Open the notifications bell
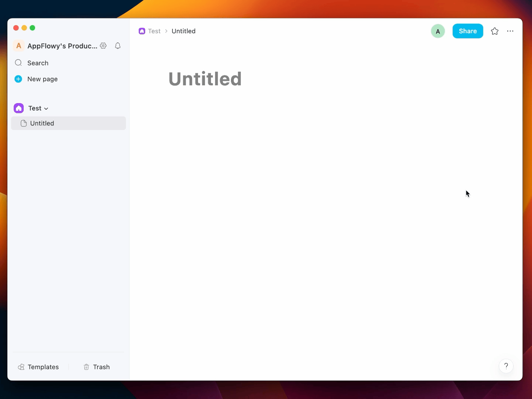The height and width of the screenshot is (399, 532). [x=118, y=46]
